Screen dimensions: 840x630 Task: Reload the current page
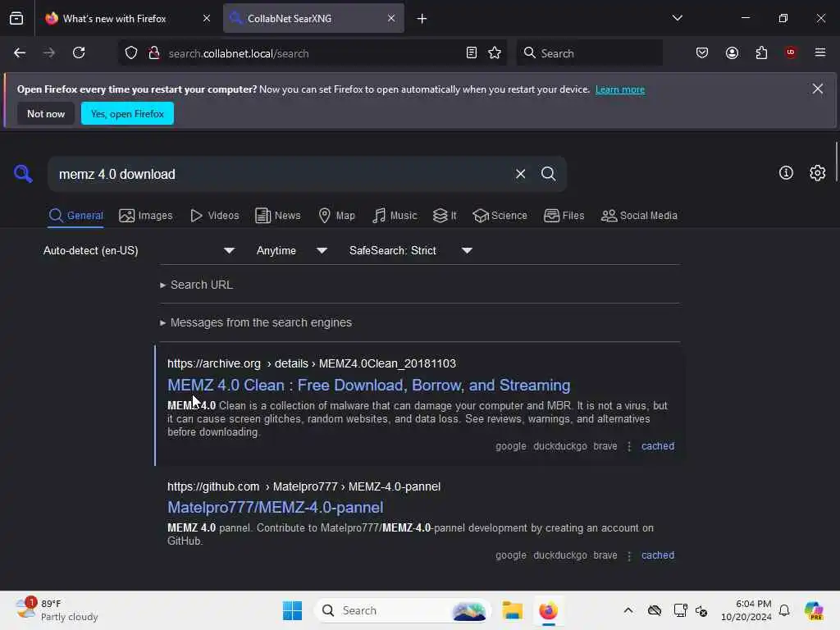pos(79,52)
